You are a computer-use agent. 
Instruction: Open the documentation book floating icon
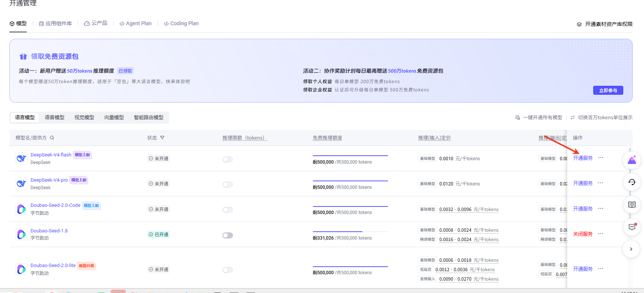(632, 205)
